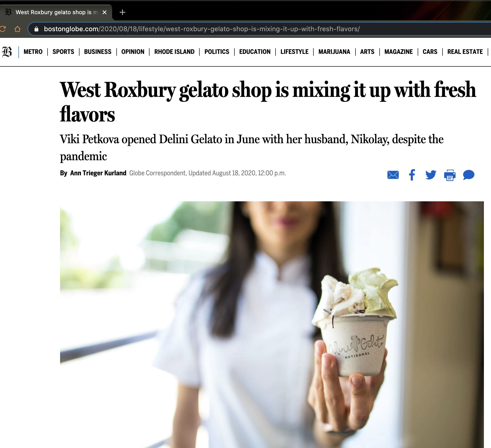Click browser home button

click(x=17, y=29)
